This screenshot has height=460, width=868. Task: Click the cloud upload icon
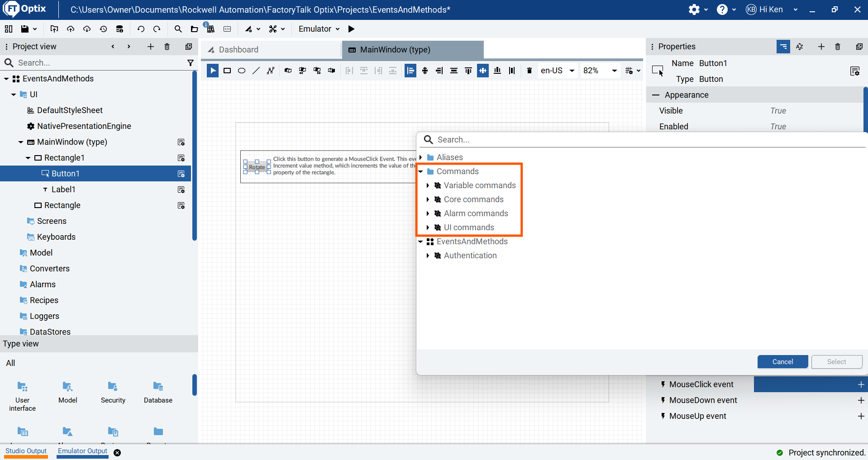pos(71,29)
